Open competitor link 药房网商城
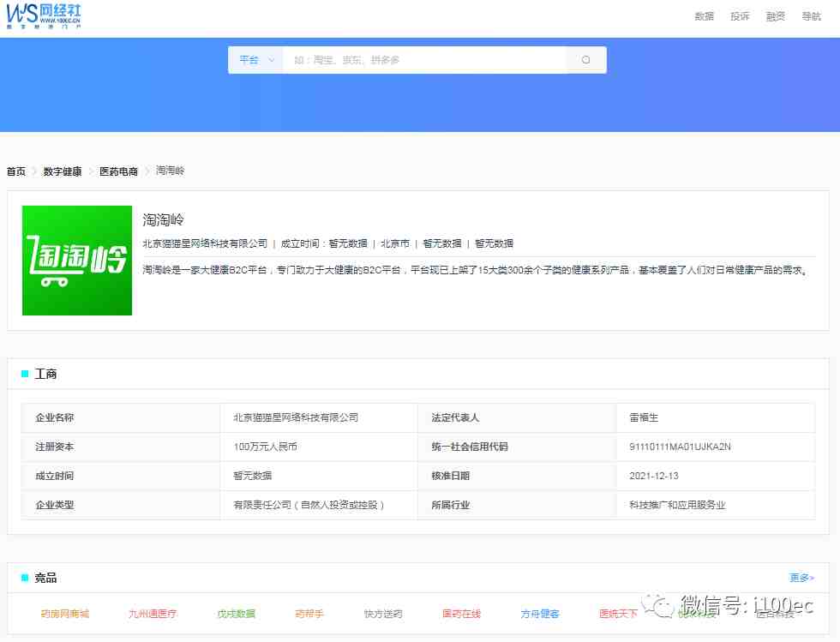 click(x=65, y=614)
